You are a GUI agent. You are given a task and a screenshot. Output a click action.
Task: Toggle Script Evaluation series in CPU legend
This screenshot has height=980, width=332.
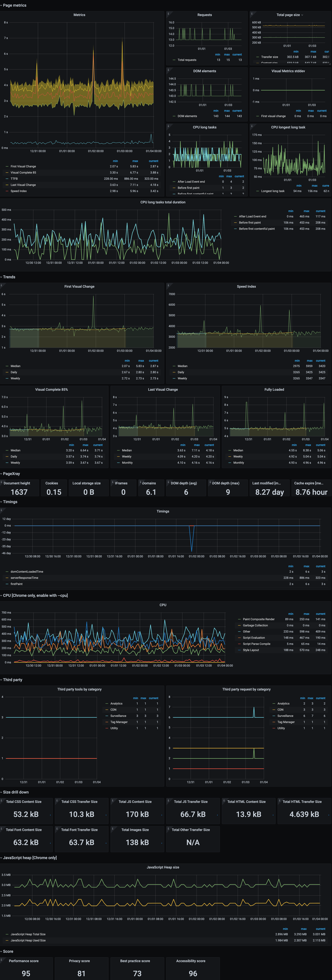coord(254,638)
